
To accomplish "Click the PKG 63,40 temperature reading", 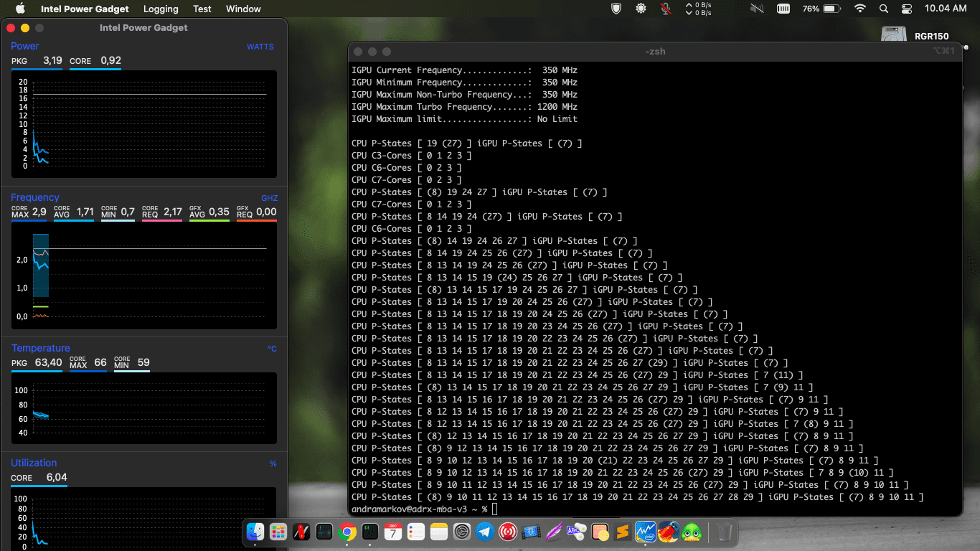I will (x=37, y=363).
